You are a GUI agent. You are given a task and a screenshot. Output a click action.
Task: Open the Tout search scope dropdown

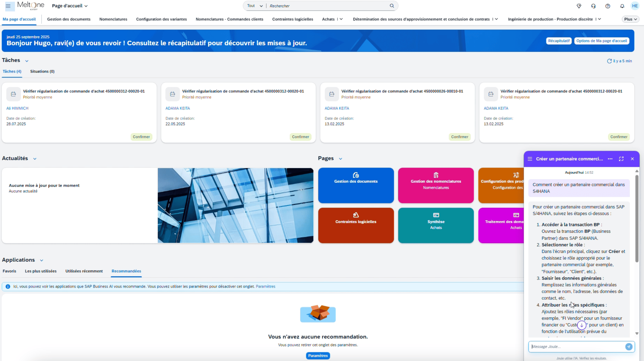click(x=255, y=6)
